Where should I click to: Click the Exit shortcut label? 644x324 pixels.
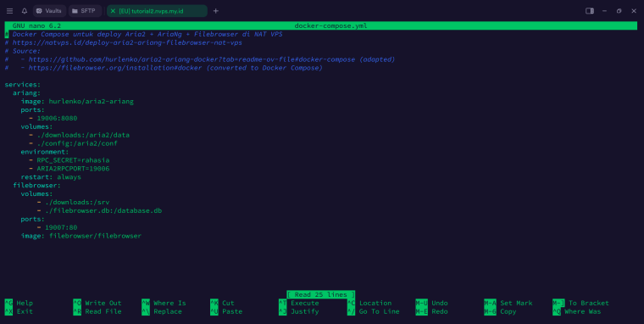(x=25, y=311)
